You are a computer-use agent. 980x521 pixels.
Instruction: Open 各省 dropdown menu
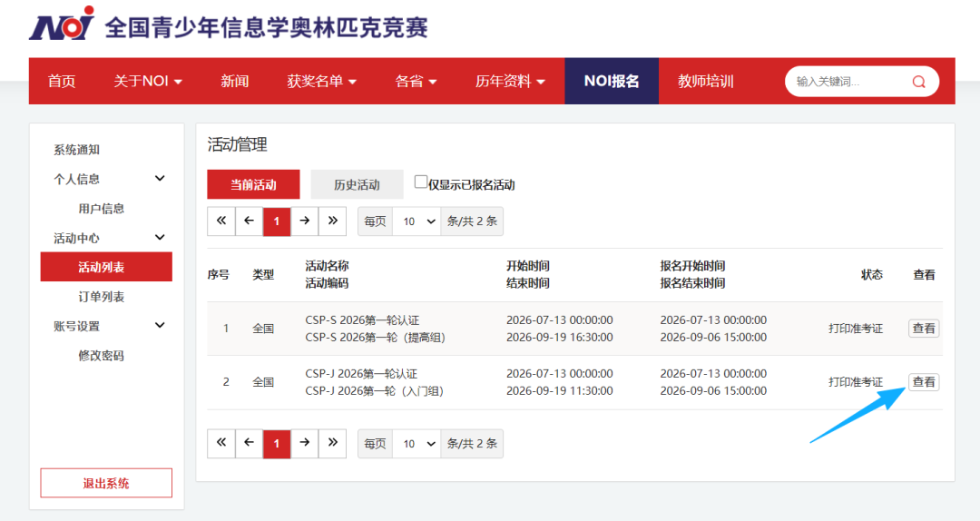416,82
